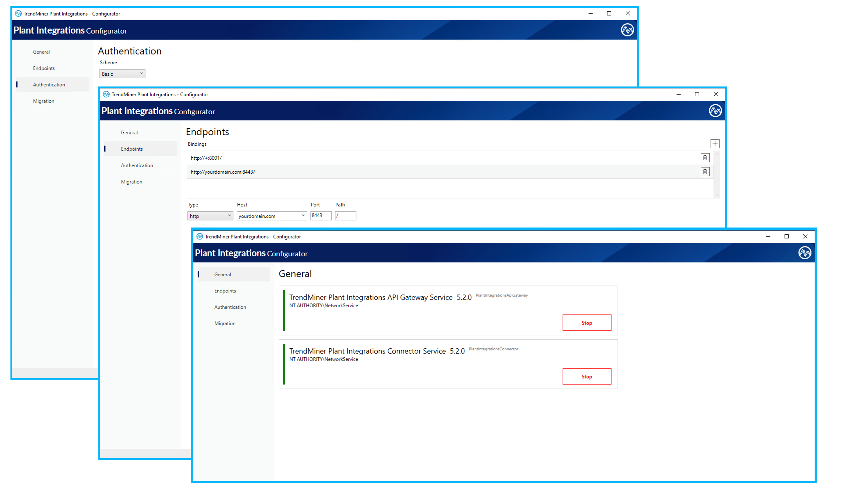Open the Scheme dropdown showing Basic
The width and height of the screenshot is (848, 504).
[122, 74]
